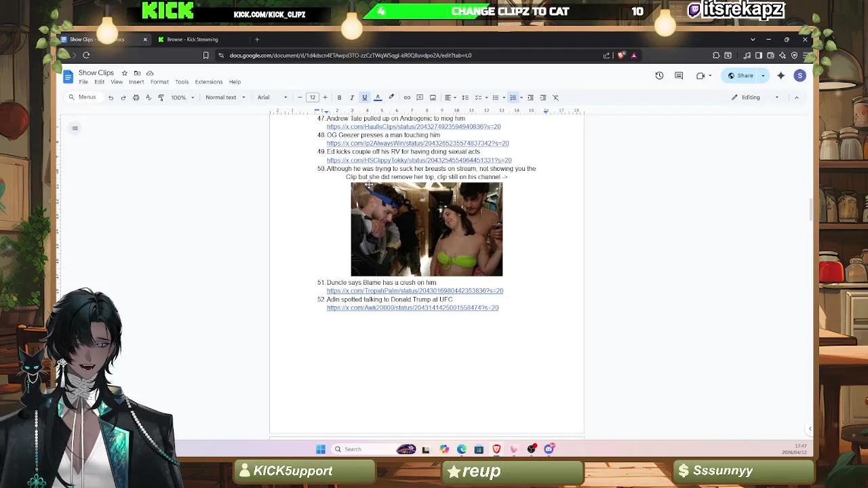The width and height of the screenshot is (868, 488).
Task: Open the Format menu
Action: point(159,82)
